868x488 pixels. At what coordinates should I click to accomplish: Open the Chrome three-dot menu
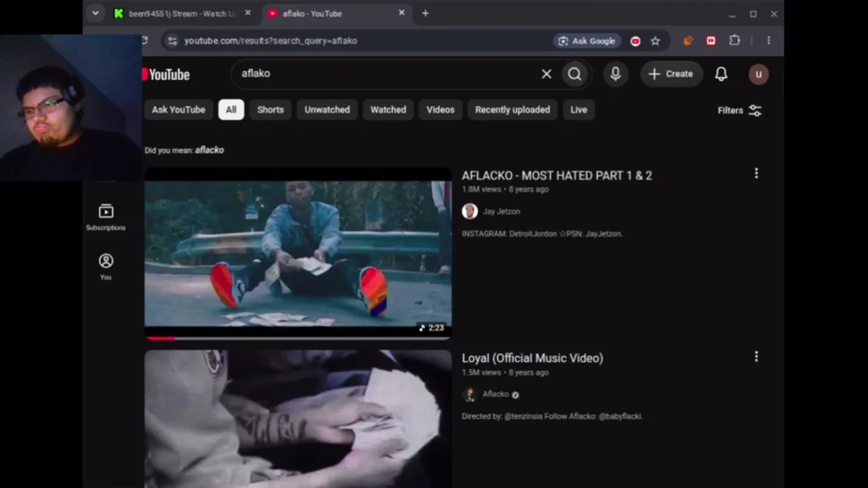pyautogui.click(x=768, y=41)
